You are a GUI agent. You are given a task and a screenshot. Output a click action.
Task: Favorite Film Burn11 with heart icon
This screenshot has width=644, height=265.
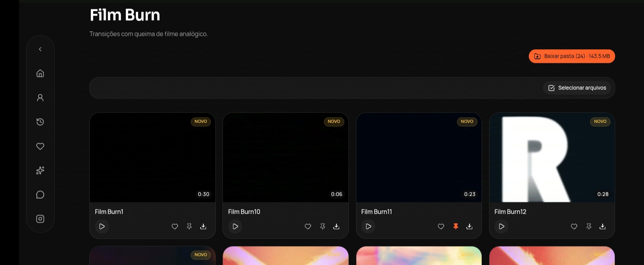click(441, 226)
